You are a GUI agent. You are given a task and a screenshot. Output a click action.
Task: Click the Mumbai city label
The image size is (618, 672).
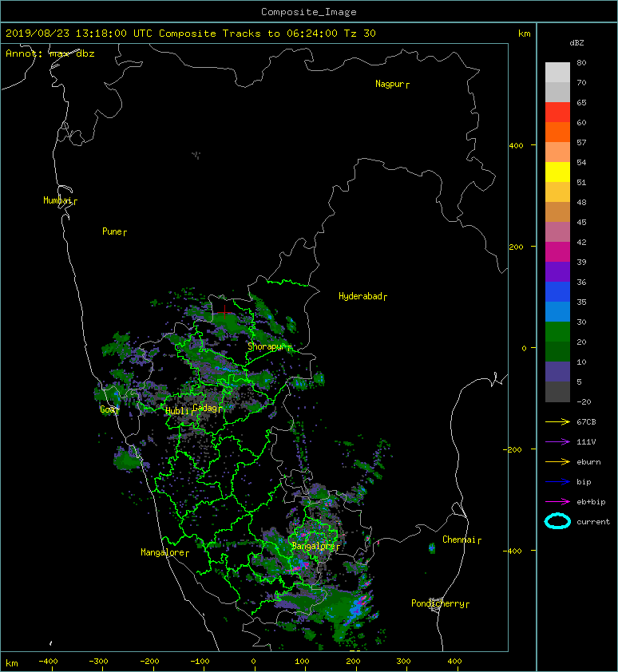(57, 200)
